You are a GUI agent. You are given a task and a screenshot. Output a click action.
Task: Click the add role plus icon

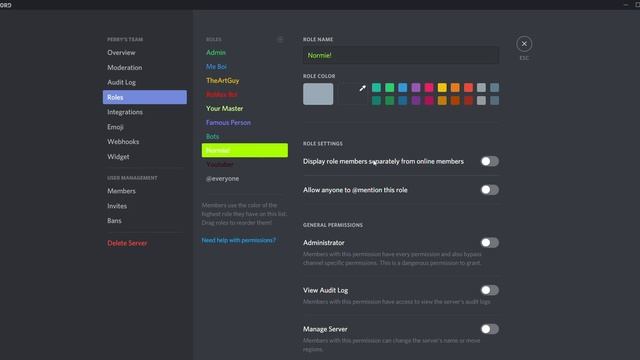(x=280, y=39)
